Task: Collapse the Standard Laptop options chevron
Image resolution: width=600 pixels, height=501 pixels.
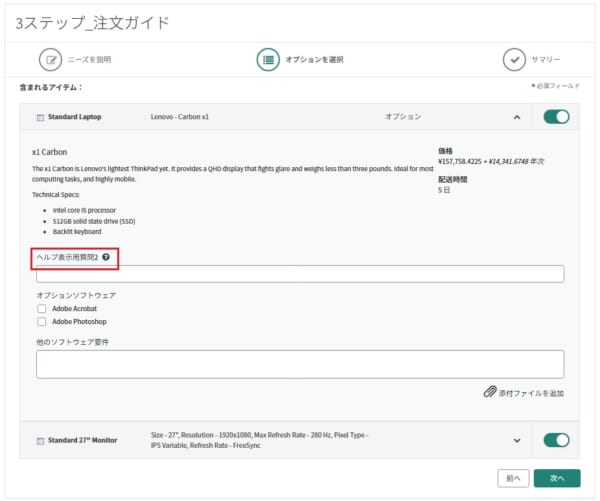Action: [517, 117]
